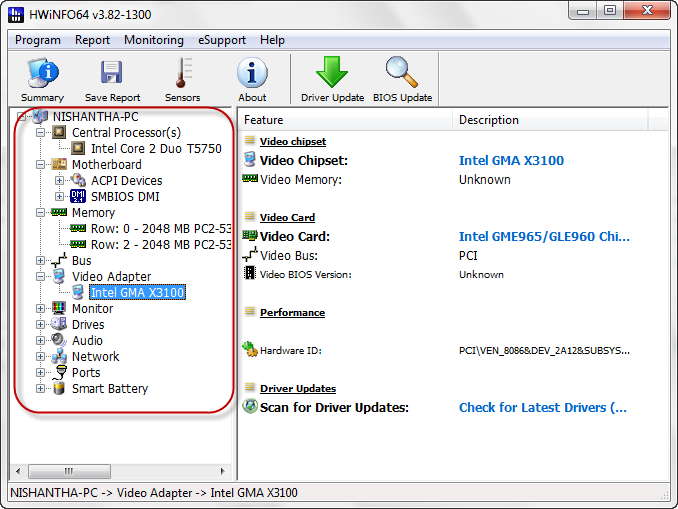Select Intel Core 2 Duo T5750 label
Viewport: 678px width, 509px height.
point(156,149)
